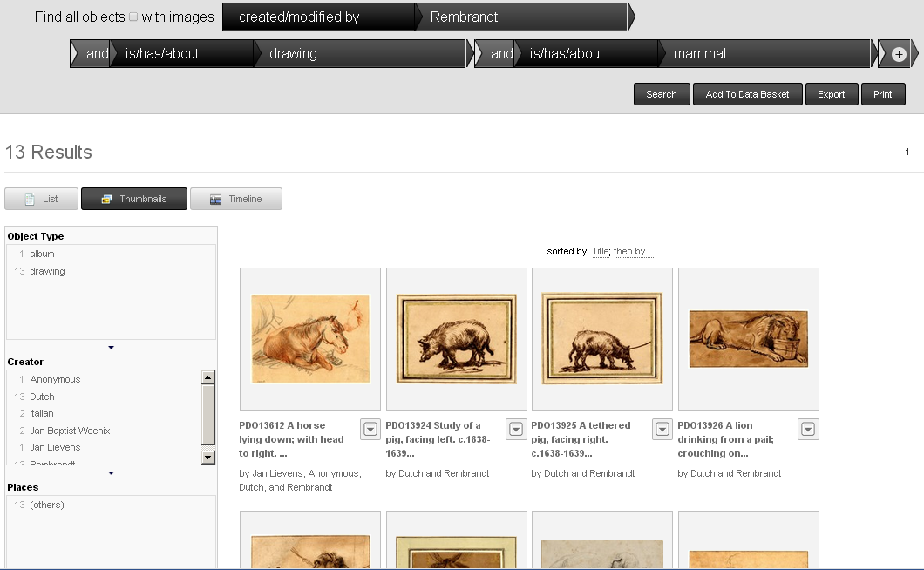Open dropdown menu for PDO13926 lion
Screen dimensions: 924x570
[809, 429]
